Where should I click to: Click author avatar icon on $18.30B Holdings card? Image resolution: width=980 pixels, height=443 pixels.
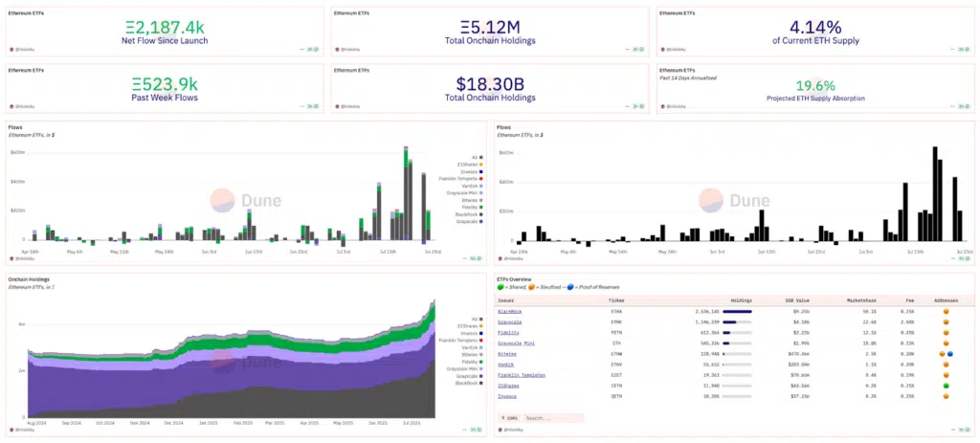coord(337,105)
